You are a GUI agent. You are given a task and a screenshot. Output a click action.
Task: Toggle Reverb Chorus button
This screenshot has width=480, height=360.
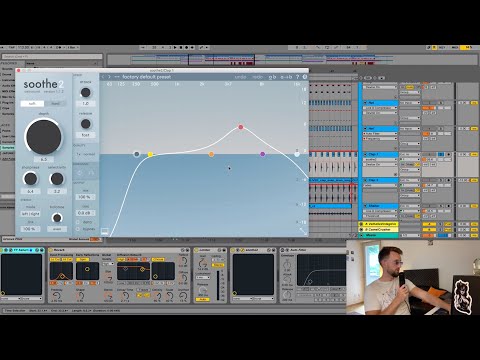pyautogui.click(x=158, y=259)
